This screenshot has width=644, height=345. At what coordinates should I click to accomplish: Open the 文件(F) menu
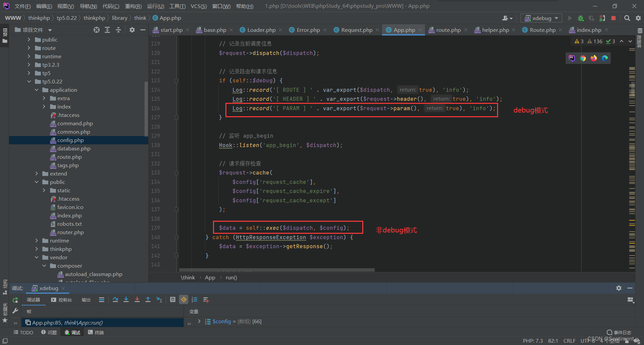tap(22, 6)
